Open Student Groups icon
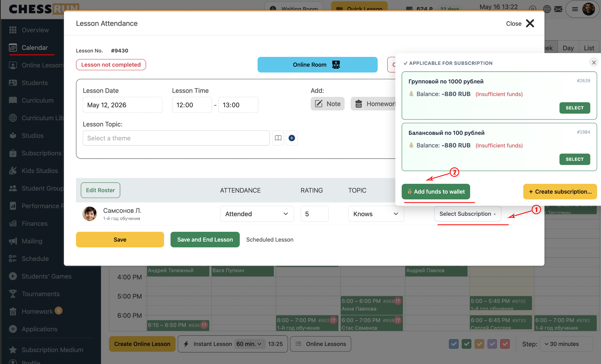The image size is (601, 364). (13, 188)
